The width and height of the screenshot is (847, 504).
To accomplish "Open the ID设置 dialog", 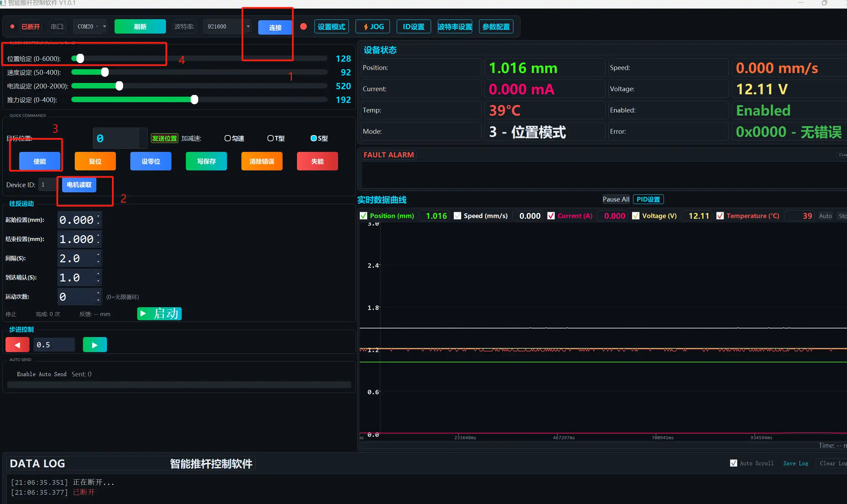I will [414, 26].
